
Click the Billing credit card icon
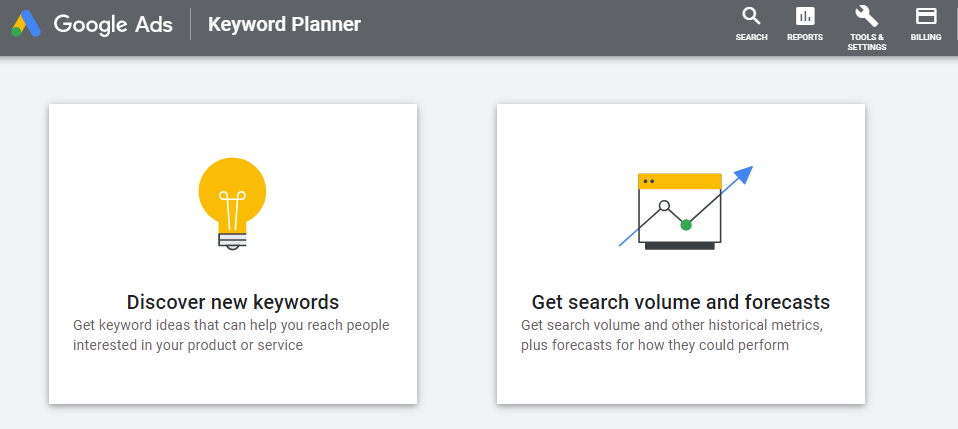pyautogui.click(x=926, y=16)
